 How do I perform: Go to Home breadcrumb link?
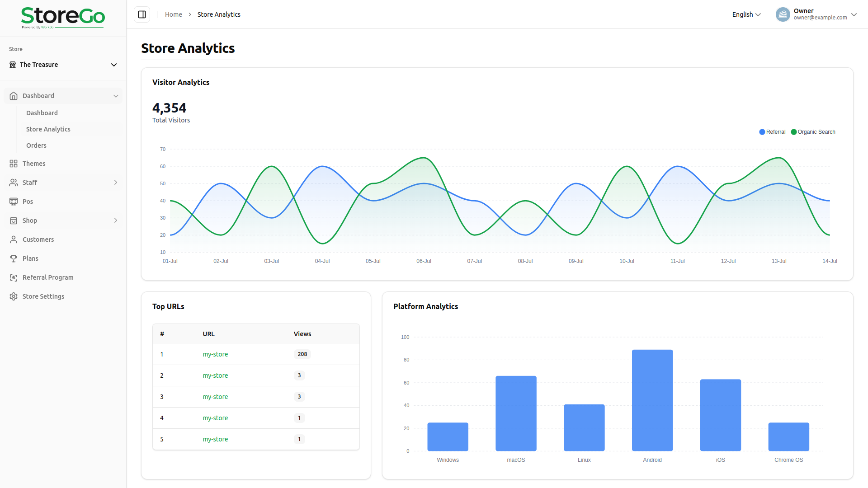[x=173, y=14]
